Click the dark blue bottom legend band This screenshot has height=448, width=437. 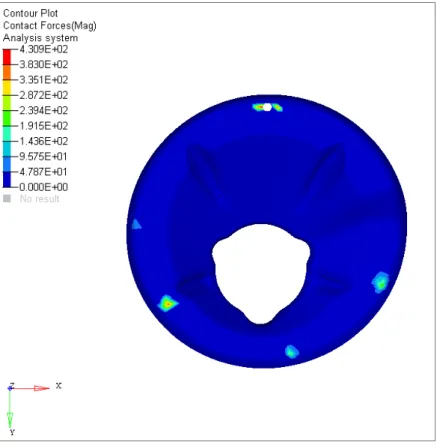pyautogui.click(x=7, y=179)
